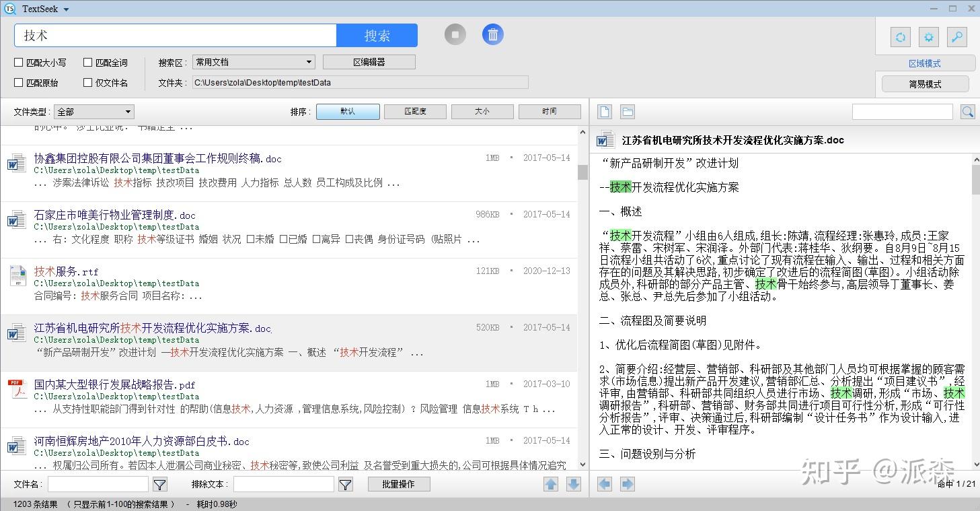Click inside the search keyword input field

pos(175,34)
